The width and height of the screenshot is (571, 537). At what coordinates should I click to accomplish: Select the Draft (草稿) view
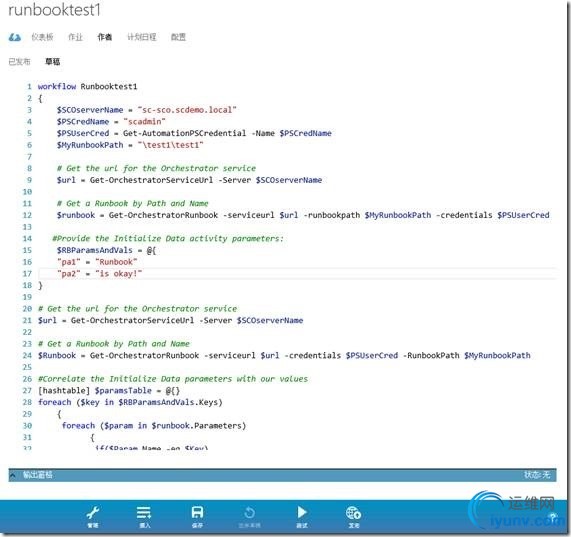(52, 62)
